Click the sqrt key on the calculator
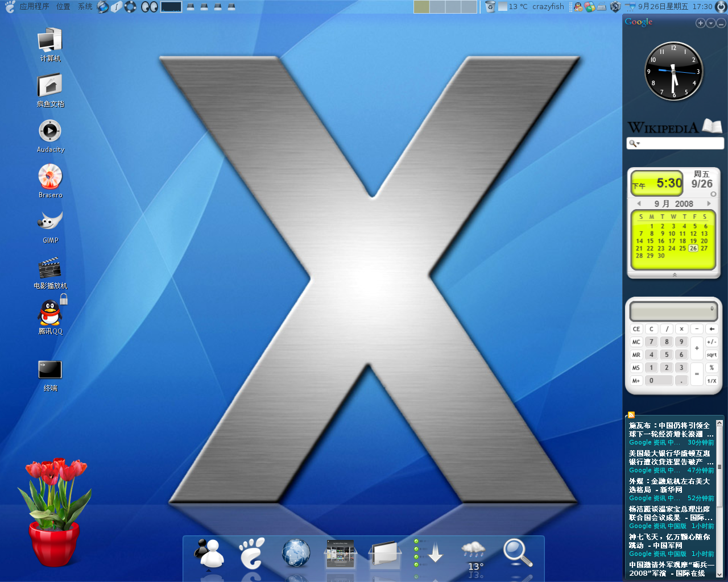Image resolution: width=728 pixels, height=582 pixels. point(712,355)
